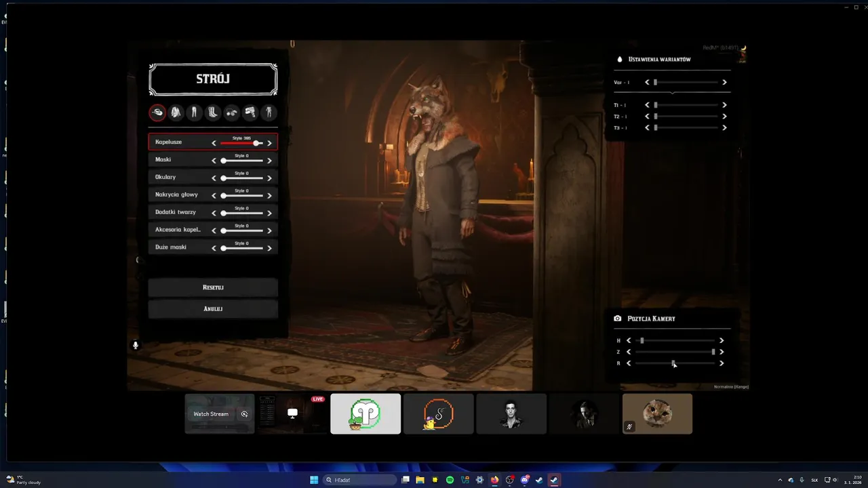Image resolution: width=868 pixels, height=488 pixels.
Task: Decrease Akcesoria kapel.. style left arrow
Action: pos(214,231)
